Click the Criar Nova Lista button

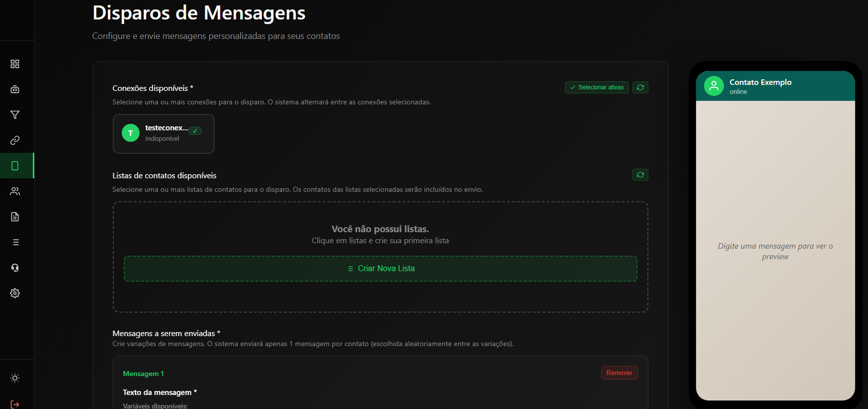pyautogui.click(x=380, y=269)
